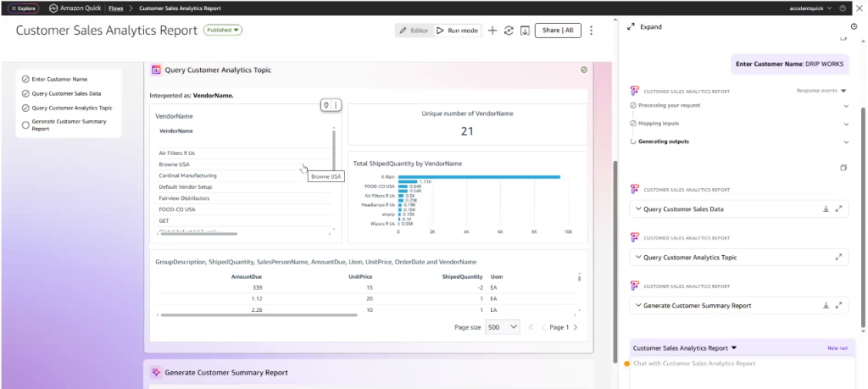The width and height of the screenshot is (868, 389).
Task: Go to previous page arrow
Action: tap(543, 327)
